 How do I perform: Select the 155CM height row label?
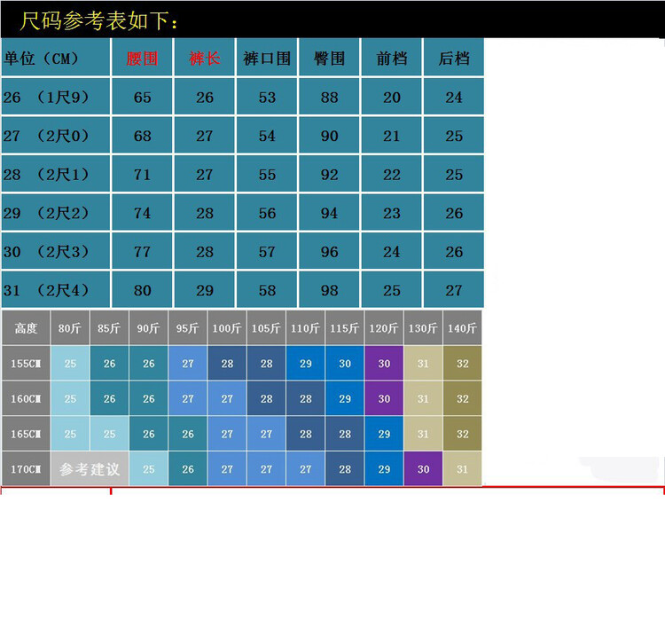click(x=26, y=364)
